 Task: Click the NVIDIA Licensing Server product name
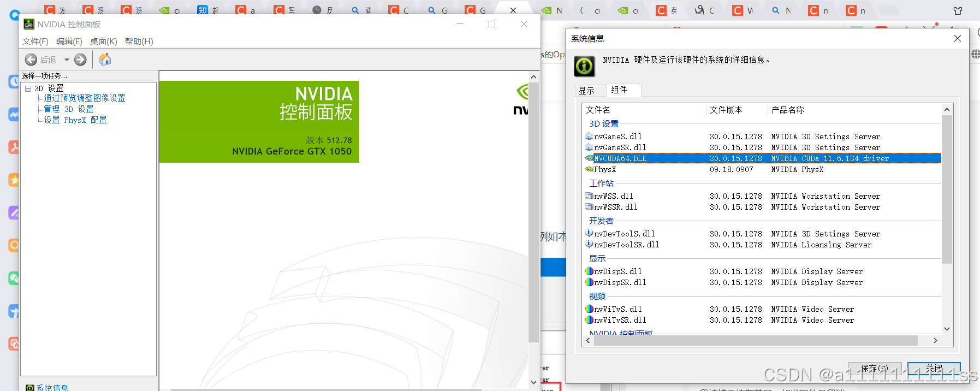click(x=821, y=245)
